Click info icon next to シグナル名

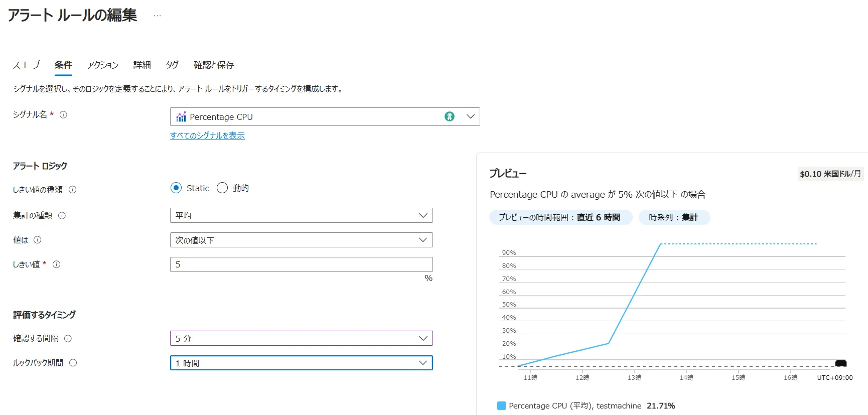(x=63, y=115)
